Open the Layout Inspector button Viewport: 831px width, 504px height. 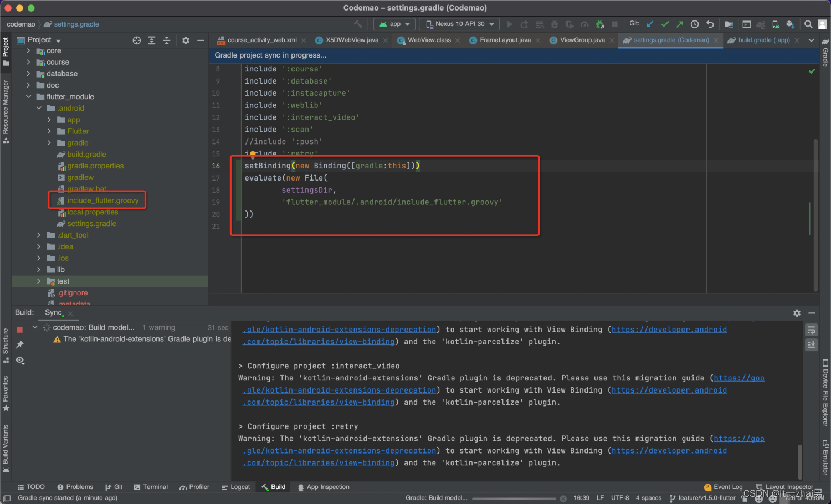point(784,487)
